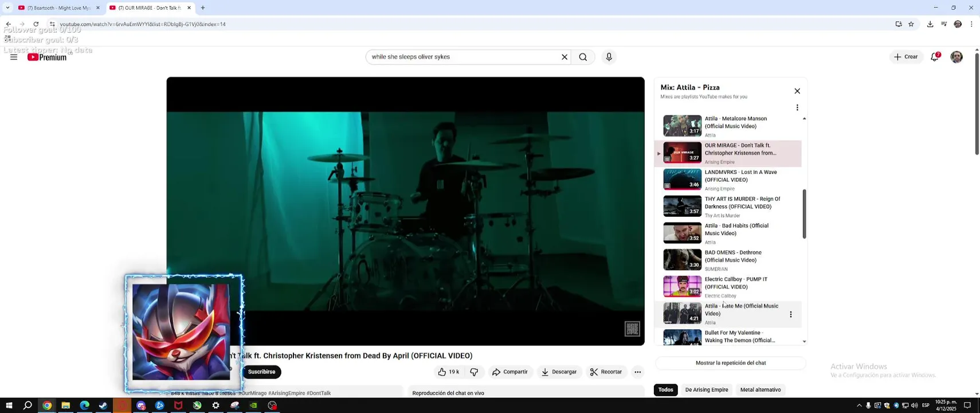Click the Descargar download button
This screenshot has height=413, width=980.
click(559, 372)
